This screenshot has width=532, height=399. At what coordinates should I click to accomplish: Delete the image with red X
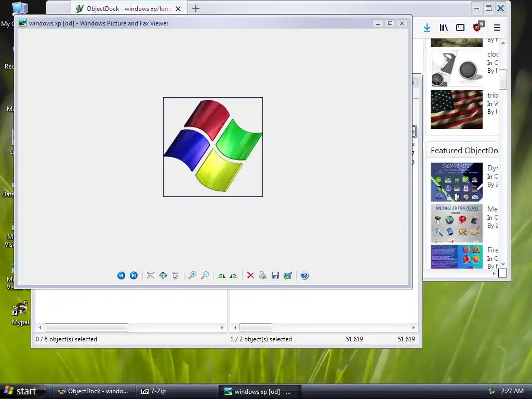click(x=250, y=275)
